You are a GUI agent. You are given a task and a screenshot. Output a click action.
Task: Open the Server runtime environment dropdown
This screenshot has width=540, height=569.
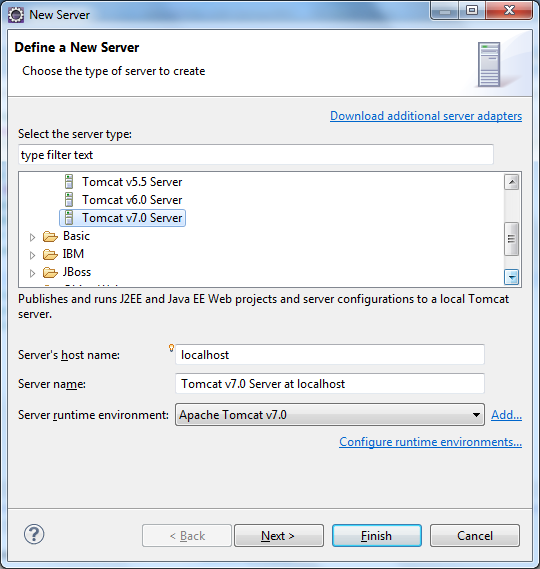(330, 414)
